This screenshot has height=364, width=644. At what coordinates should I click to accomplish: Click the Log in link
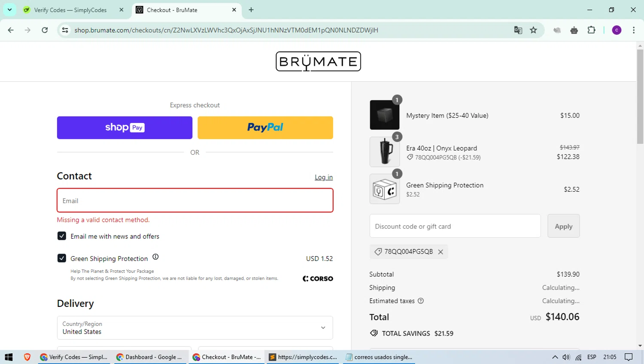(324, 177)
